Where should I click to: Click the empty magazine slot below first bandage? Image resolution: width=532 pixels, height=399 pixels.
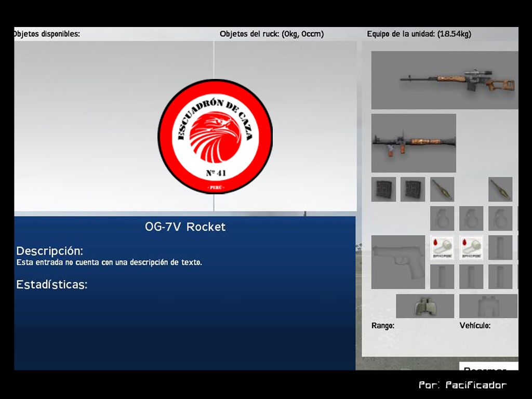[442, 277]
